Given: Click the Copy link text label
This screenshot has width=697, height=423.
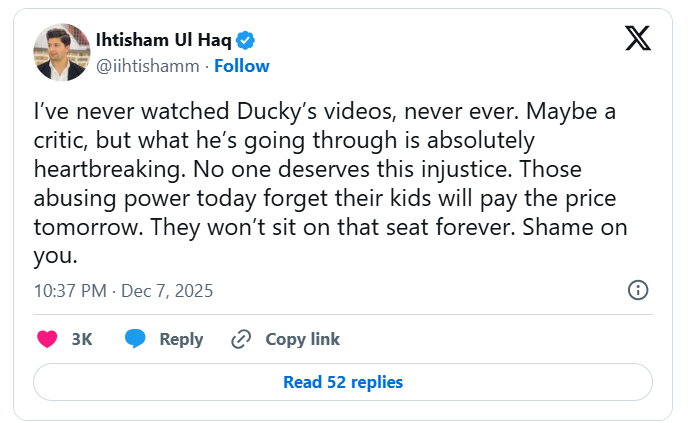Looking at the screenshot, I should coord(302,339).
